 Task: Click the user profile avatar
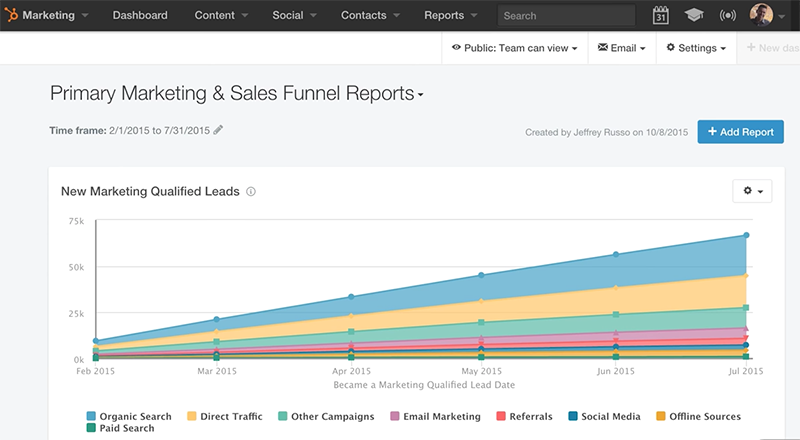click(x=762, y=16)
